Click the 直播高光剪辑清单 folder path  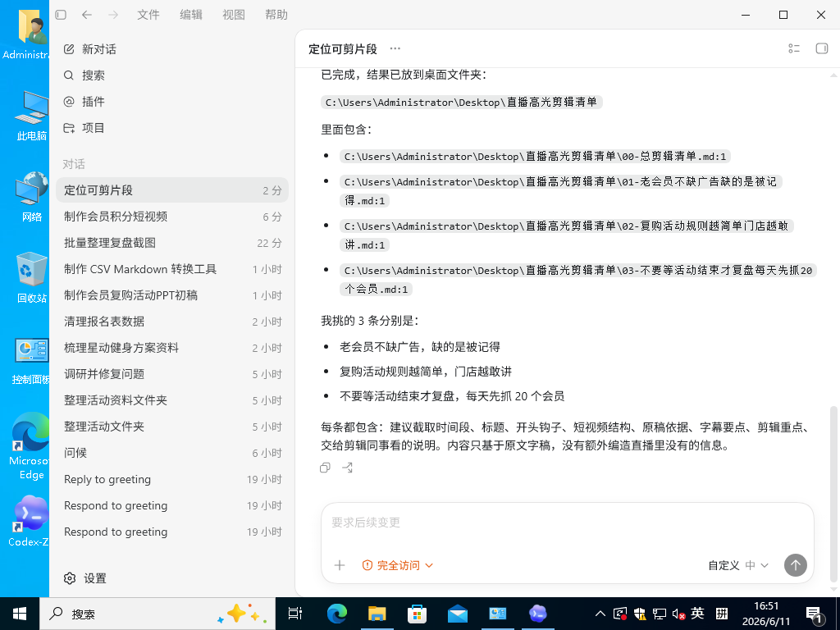461,103
